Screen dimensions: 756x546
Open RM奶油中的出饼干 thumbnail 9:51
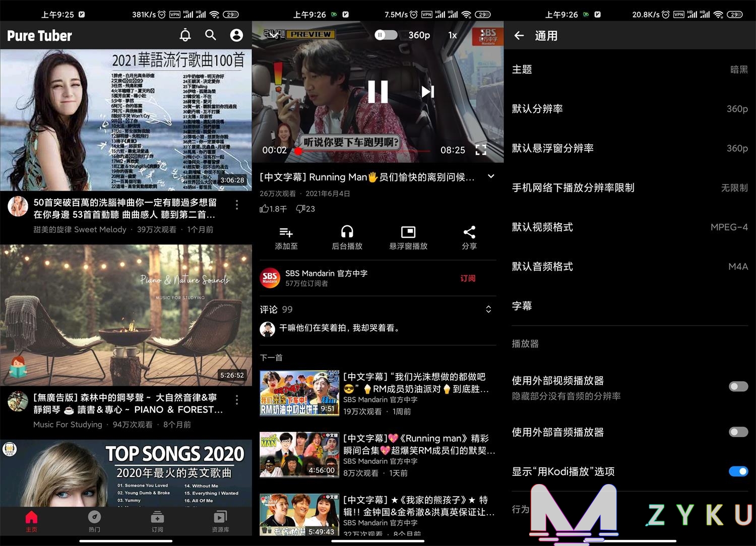pos(299,393)
